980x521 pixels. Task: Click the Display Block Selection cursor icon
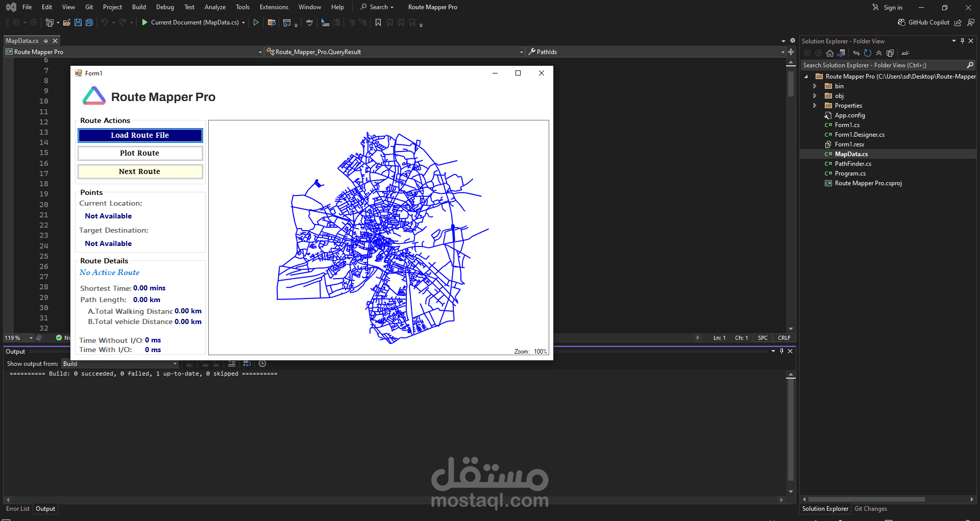pyautogui.click(x=325, y=22)
